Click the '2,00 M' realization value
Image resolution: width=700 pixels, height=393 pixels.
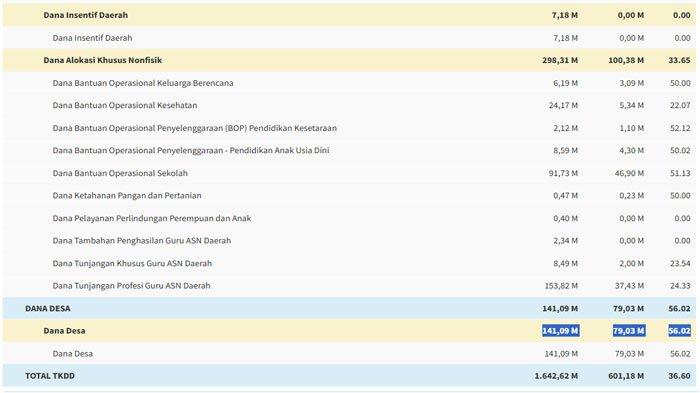click(x=631, y=263)
